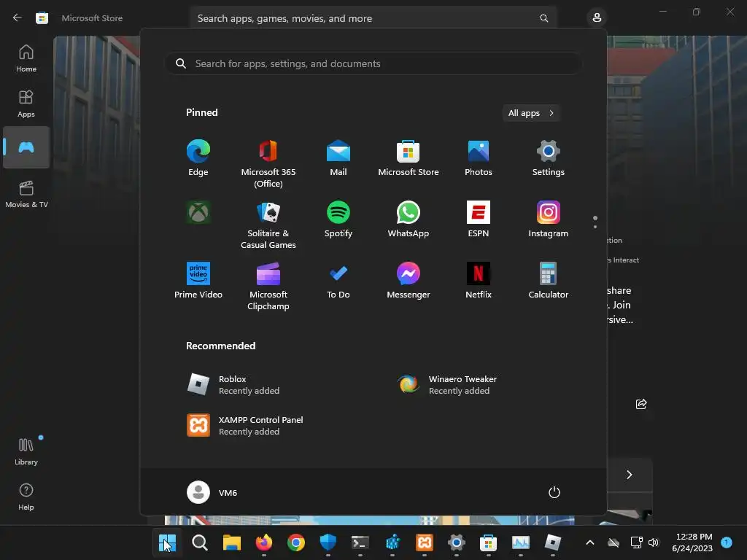
Task: Click the share icon in Microsoft Store
Action: 641,404
